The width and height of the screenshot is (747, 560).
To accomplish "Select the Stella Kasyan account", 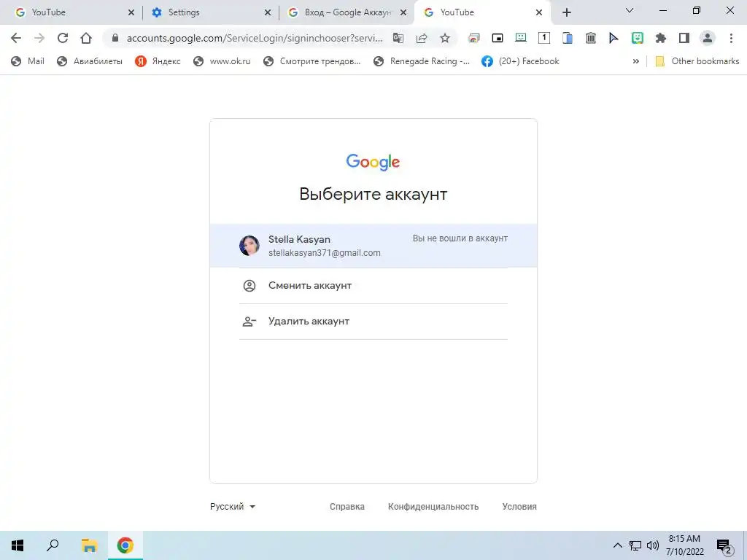I will click(373, 246).
